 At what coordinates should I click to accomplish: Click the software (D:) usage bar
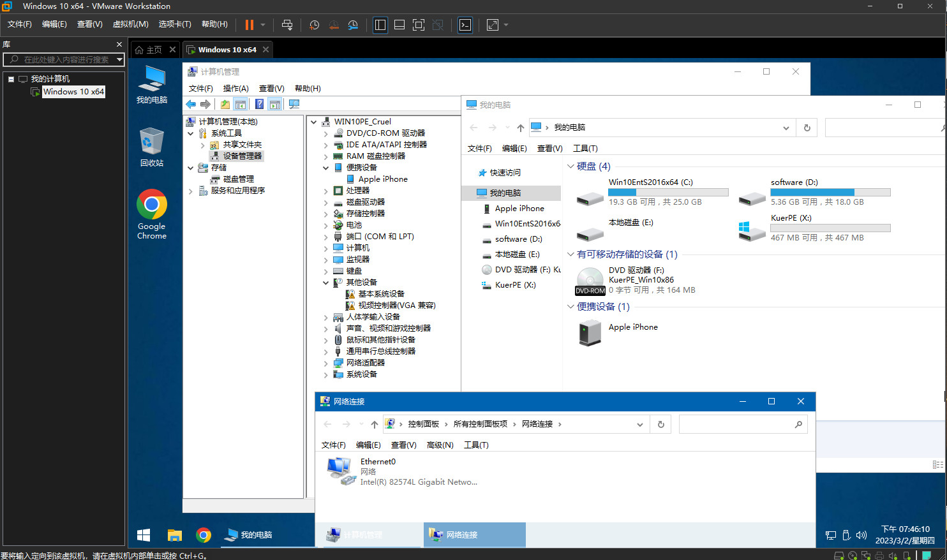pos(830,192)
